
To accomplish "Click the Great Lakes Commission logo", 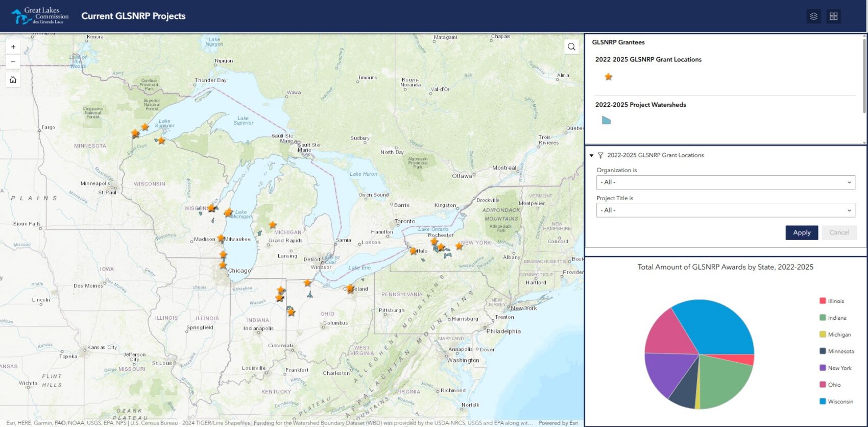I will pos(40,16).
